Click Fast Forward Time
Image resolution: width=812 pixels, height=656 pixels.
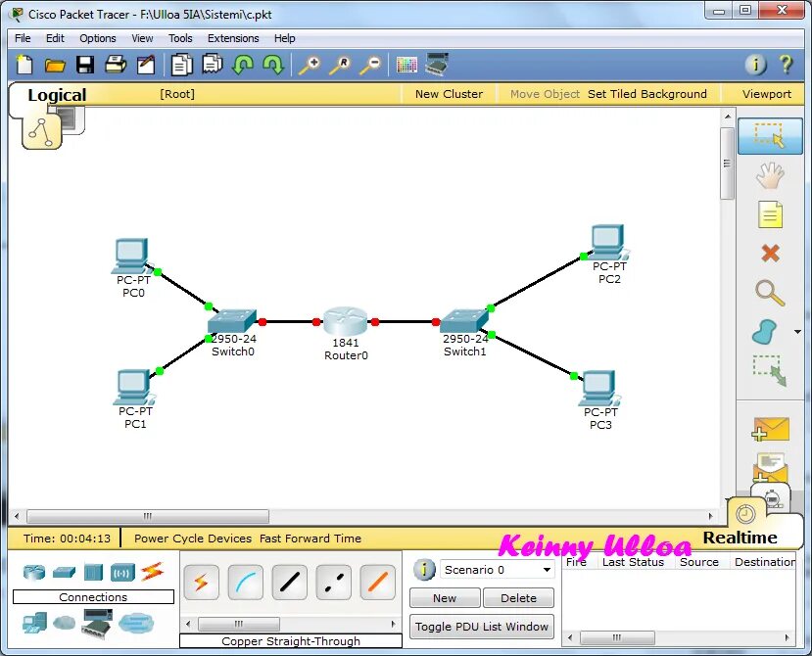click(x=310, y=539)
